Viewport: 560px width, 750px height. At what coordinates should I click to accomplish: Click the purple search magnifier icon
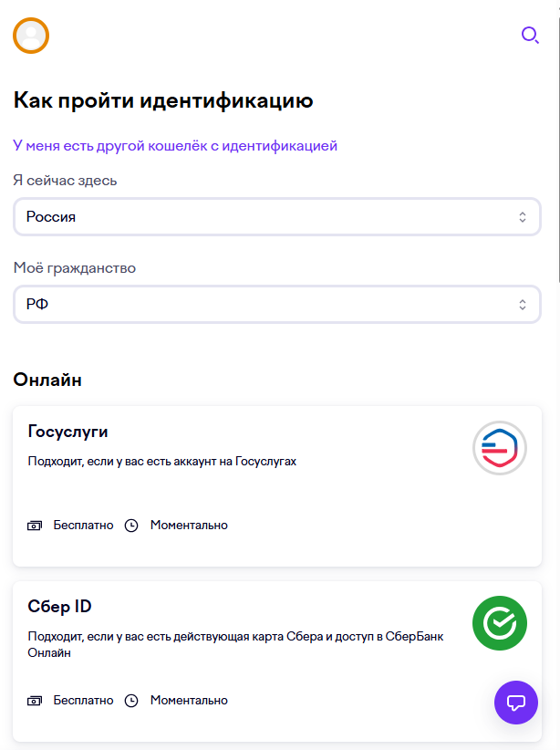[530, 36]
